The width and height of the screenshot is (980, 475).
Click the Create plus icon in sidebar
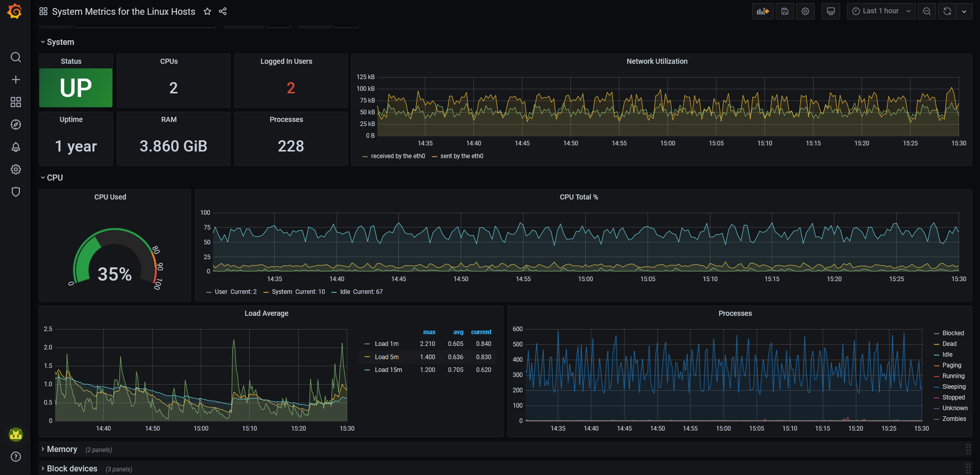(16, 80)
